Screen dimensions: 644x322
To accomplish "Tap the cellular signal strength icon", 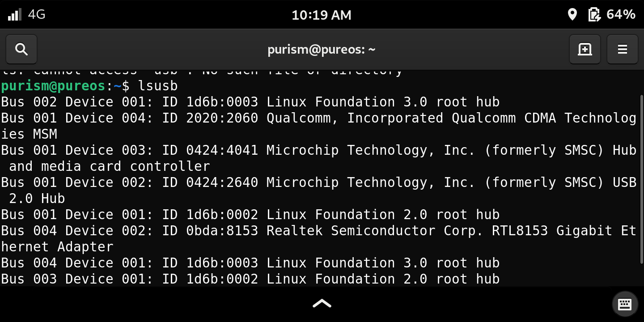I will click(x=15, y=15).
